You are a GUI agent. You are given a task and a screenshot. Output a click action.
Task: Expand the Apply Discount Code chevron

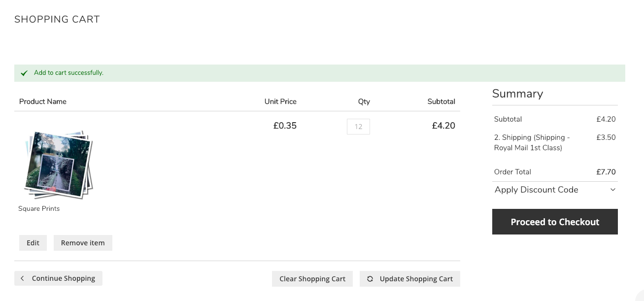[x=613, y=190]
